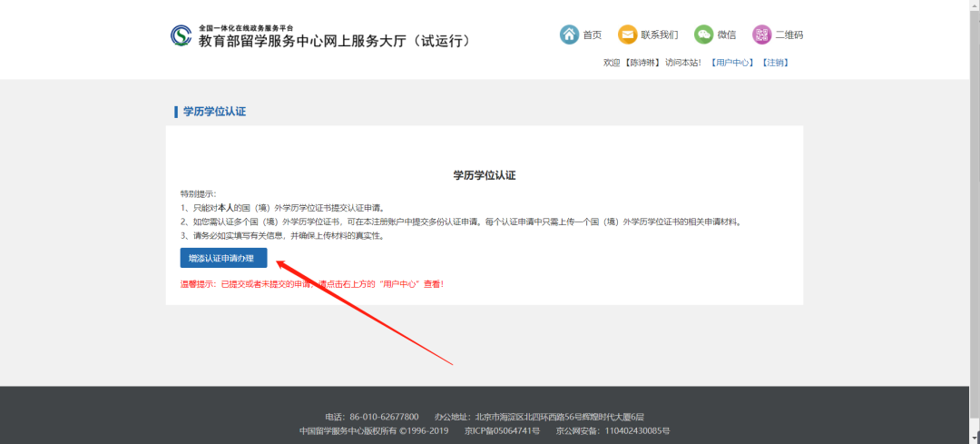Click the CSCSE logo icon
The width and height of the screenshot is (980, 444).
click(181, 35)
